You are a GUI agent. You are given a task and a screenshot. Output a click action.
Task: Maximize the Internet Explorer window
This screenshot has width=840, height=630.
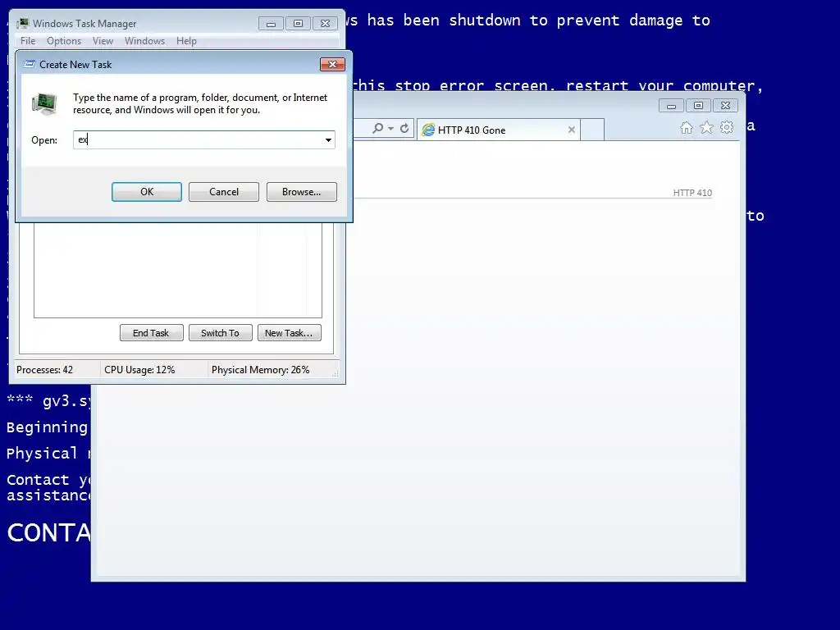click(698, 106)
